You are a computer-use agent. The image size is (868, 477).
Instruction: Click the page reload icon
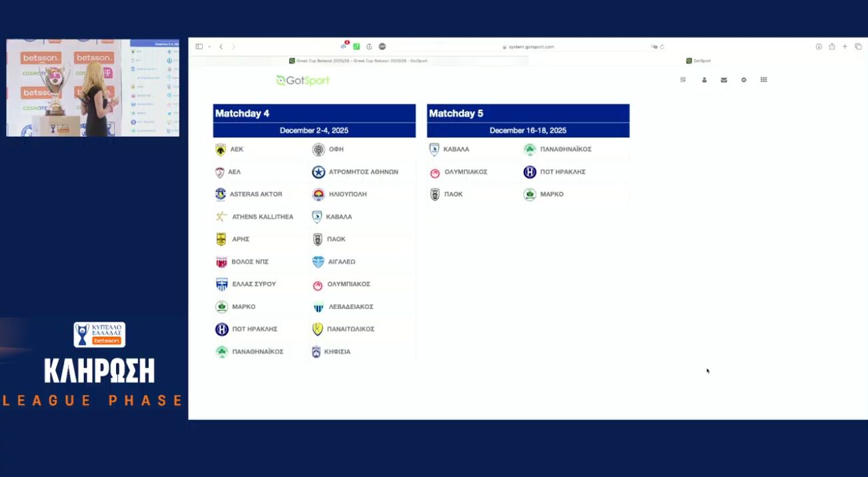coord(662,47)
